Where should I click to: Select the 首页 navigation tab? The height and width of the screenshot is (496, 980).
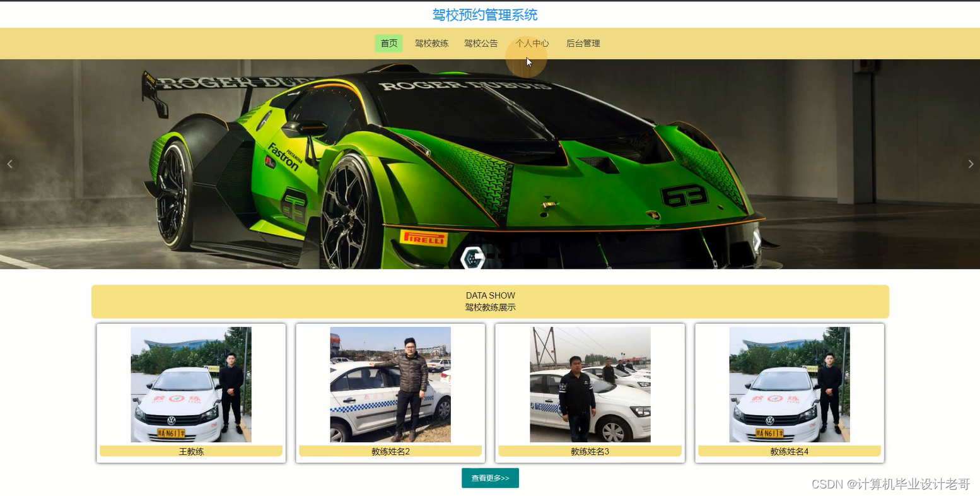tap(389, 44)
